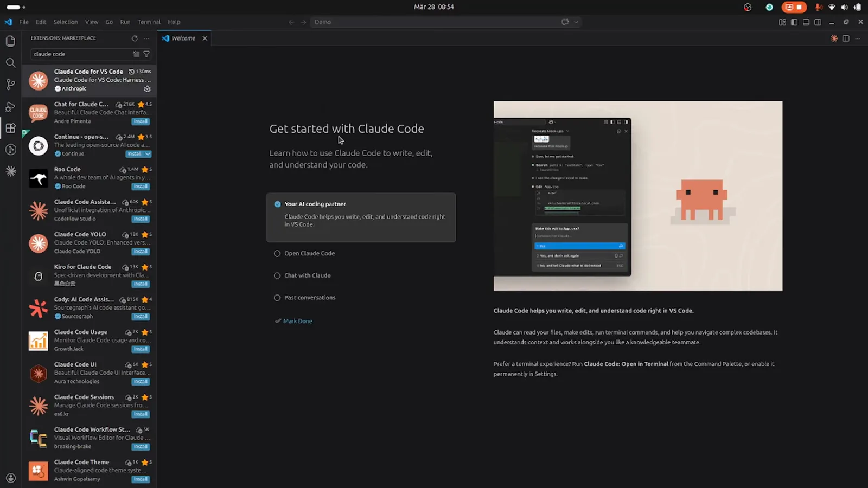This screenshot has width=868, height=488.
Task: Click the VS Code logo in title bar
Action: click(8, 22)
